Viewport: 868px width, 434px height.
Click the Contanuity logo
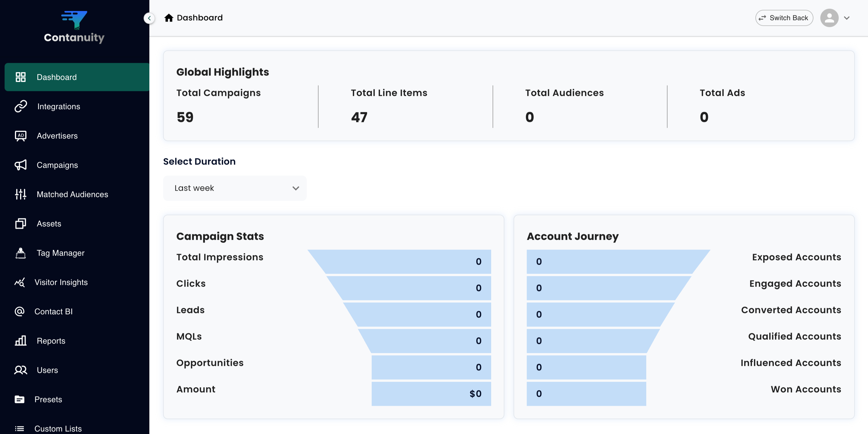click(x=74, y=27)
